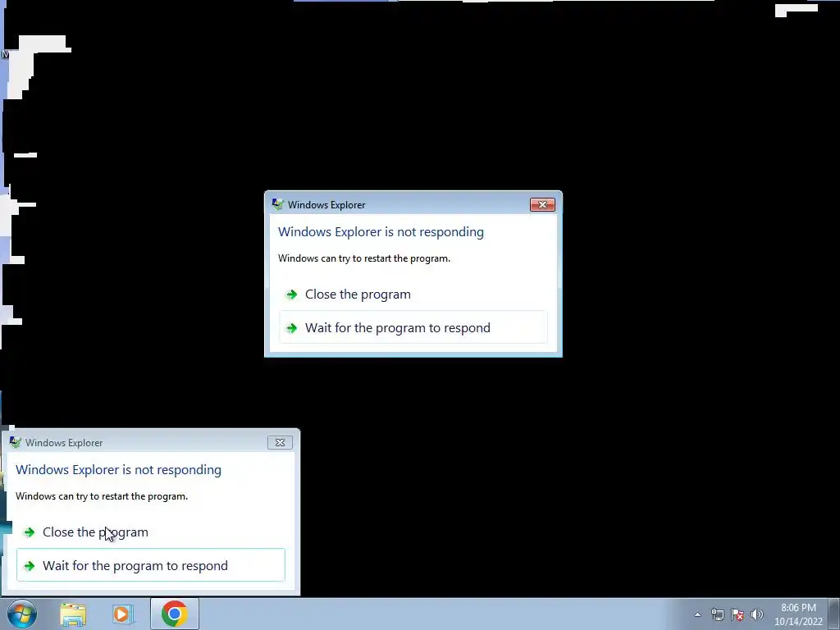This screenshot has width=840, height=630.
Task: Switch to Google Chrome on taskbar
Action: (x=174, y=614)
